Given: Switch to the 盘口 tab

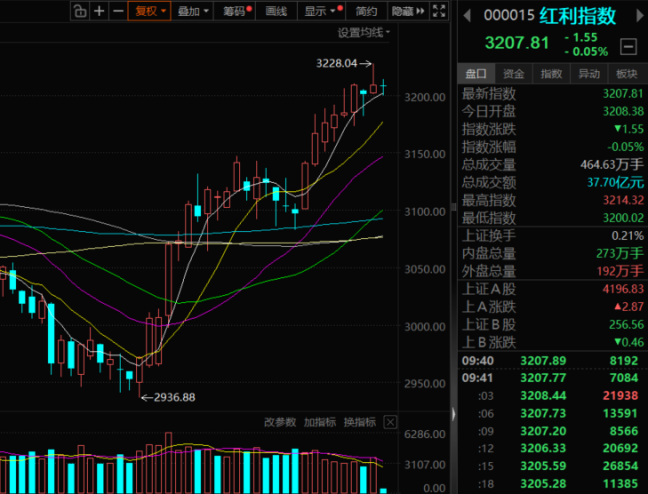Looking at the screenshot, I should tap(476, 74).
